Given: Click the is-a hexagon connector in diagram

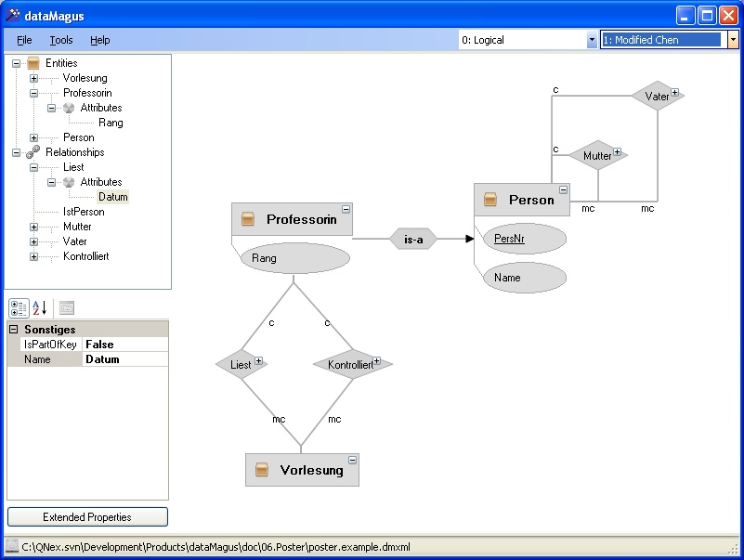Looking at the screenshot, I should tap(413, 240).
